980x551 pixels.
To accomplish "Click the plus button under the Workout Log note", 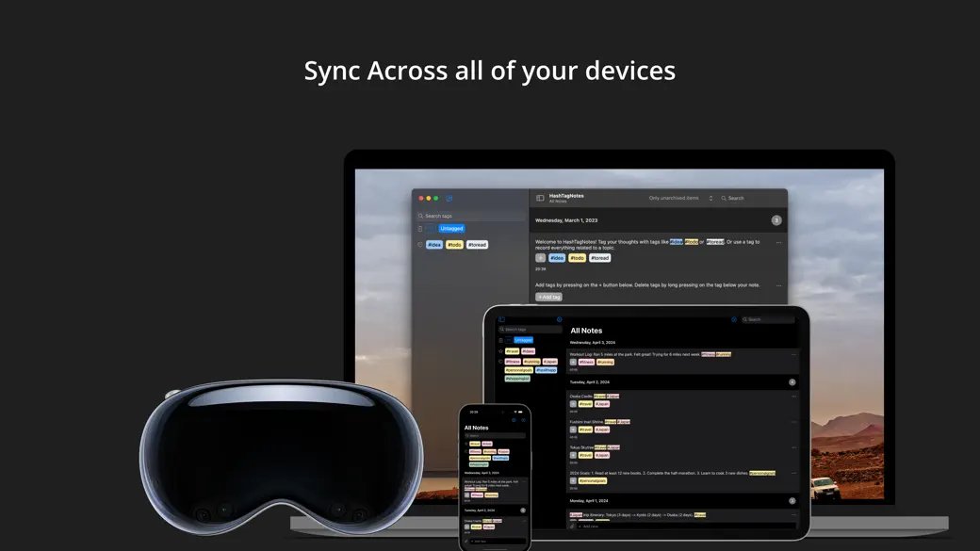I will point(573,363).
